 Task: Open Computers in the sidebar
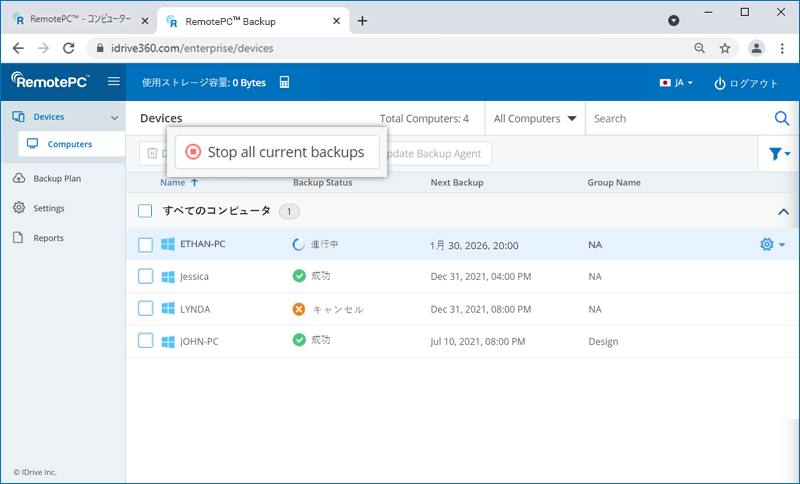click(71, 144)
